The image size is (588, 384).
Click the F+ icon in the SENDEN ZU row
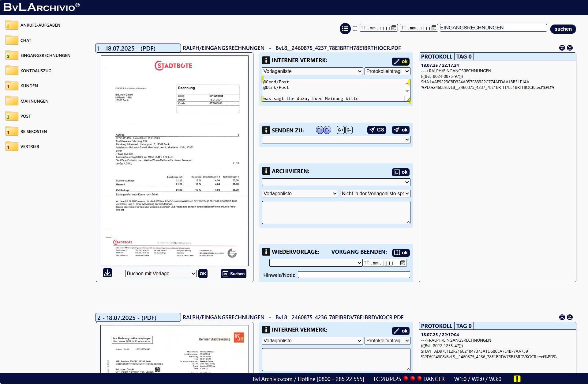click(320, 130)
